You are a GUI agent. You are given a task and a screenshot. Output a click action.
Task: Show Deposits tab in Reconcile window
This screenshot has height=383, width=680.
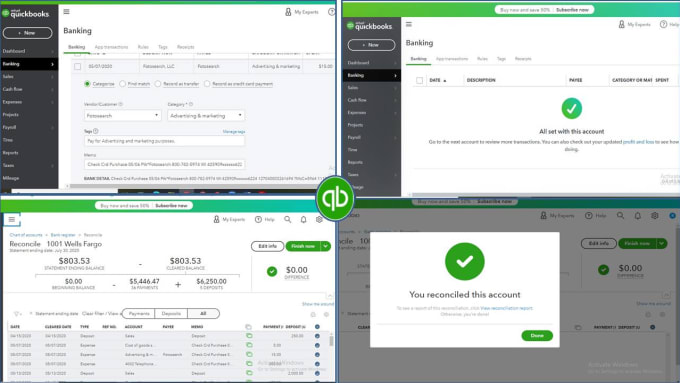pos(171,314)
